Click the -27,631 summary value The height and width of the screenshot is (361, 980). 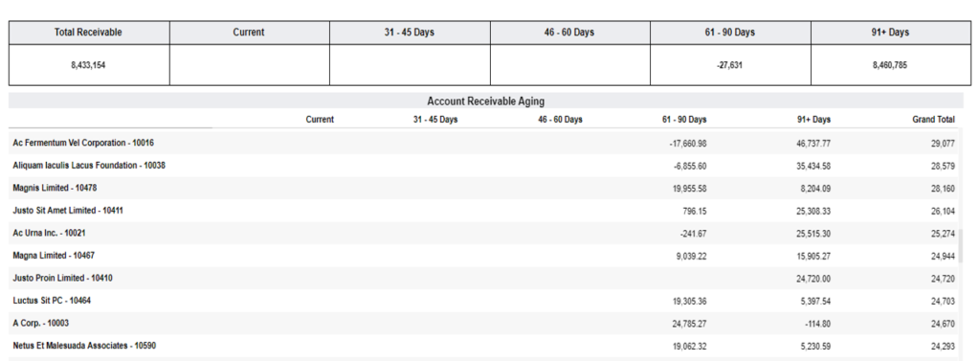(730, 64)
